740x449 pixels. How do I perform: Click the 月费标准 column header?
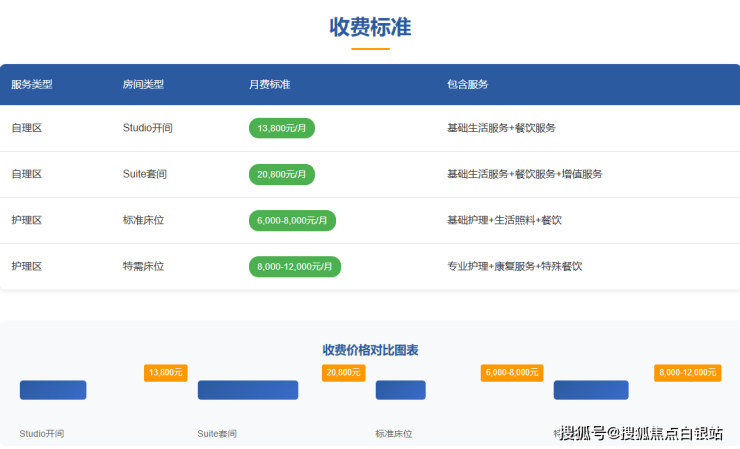tap(269, 85)
